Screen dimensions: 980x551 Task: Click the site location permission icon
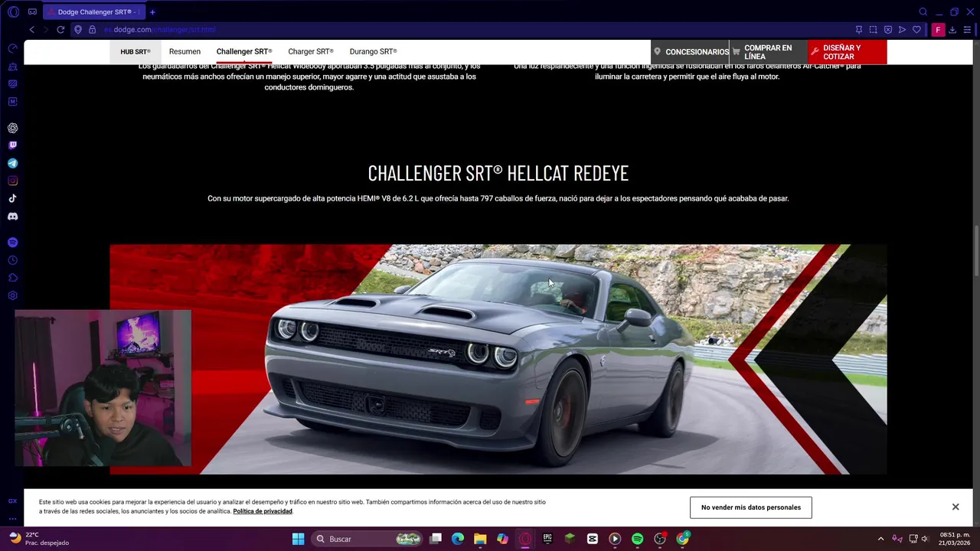coord(77,30)
